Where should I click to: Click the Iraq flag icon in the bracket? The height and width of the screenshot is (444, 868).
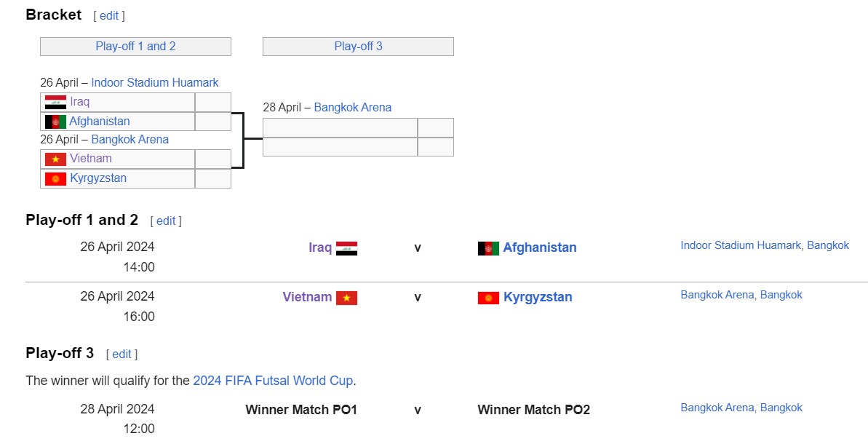(x=55, y=103)
